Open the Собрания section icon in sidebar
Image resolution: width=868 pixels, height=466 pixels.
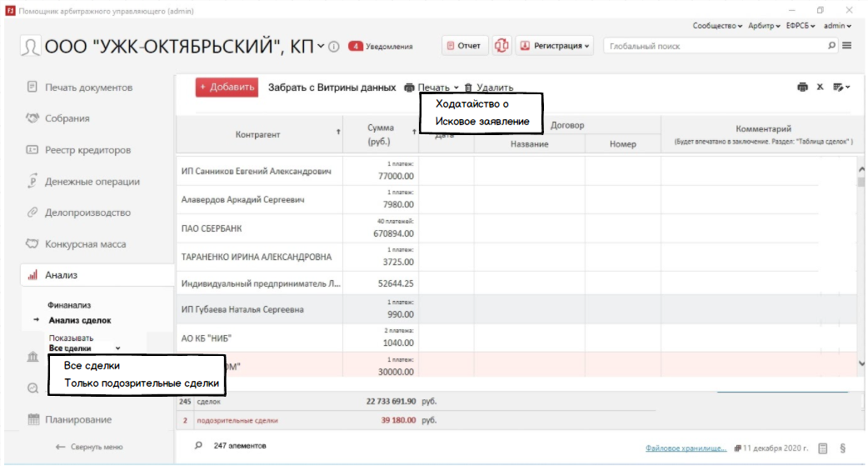32,118
